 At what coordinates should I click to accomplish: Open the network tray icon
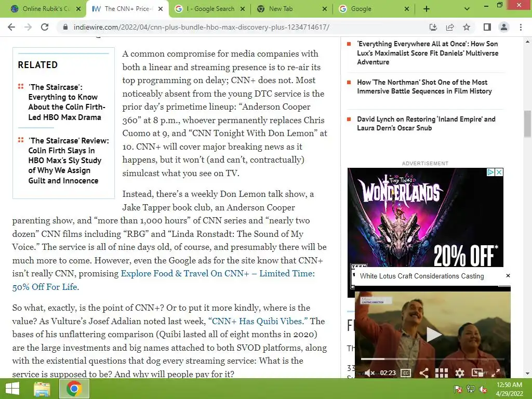click(x=471, y=389)
